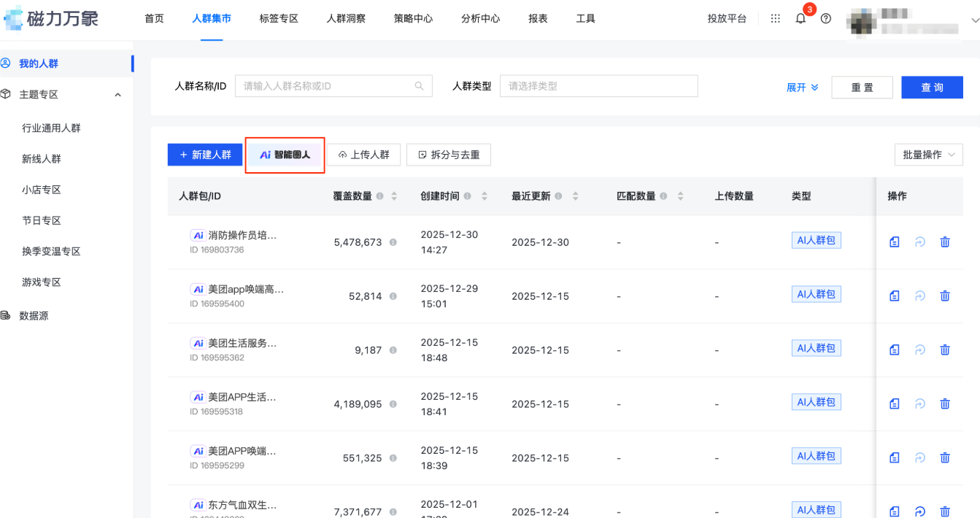Open the 工具 tab
The image size is (980, 518).
coord(585,19)
